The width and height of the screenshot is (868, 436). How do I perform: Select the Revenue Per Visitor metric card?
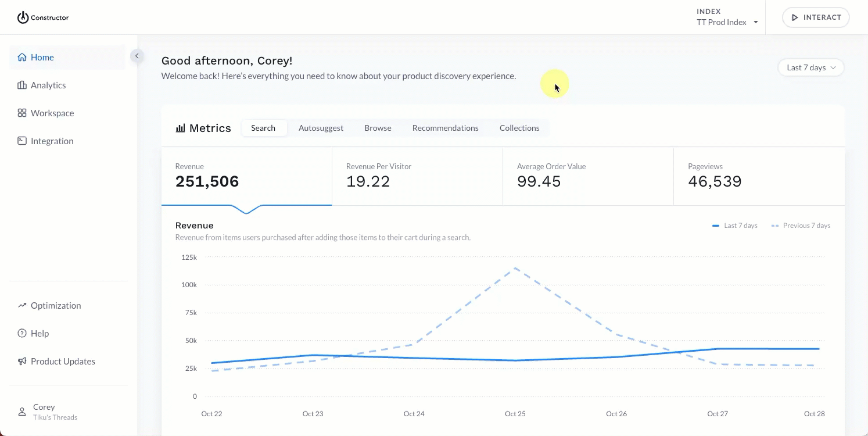click(417, 176)
